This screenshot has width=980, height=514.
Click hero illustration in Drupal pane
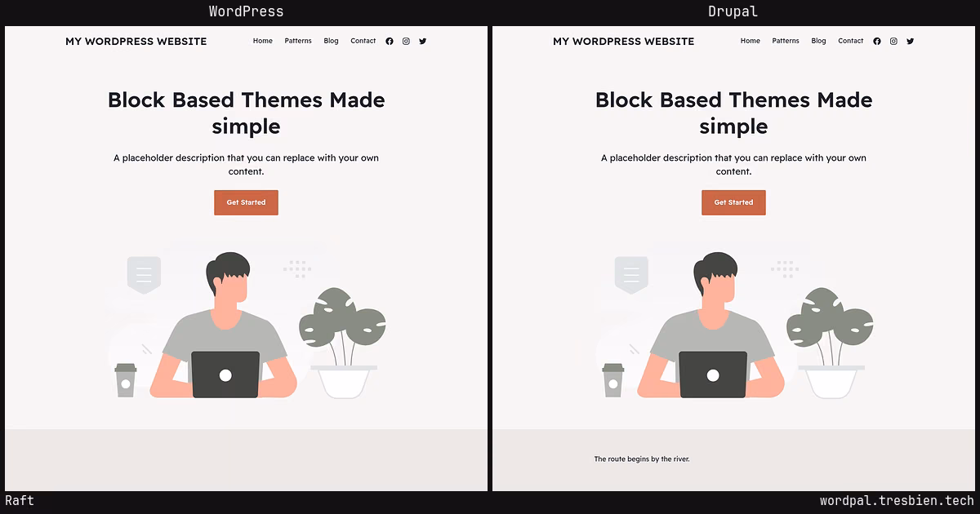pos(733,318)
